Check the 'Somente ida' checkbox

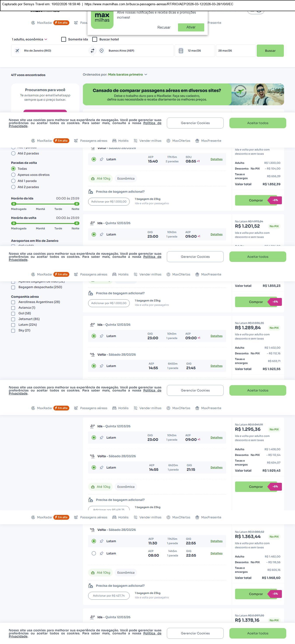(x=64, y=40)
